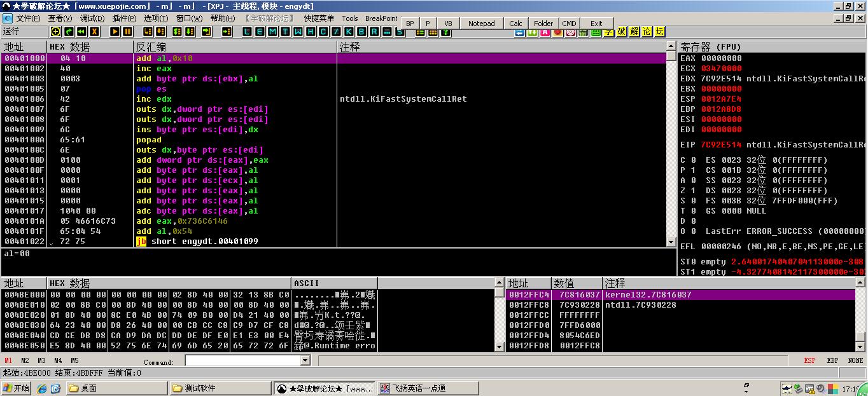Click the 寄存器 (FPU) registers header
Screen dimensions: 868x396
[x=773, y=46]
